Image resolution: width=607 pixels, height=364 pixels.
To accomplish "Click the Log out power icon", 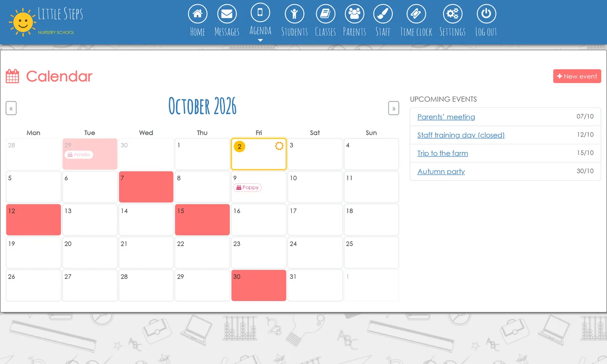I will [486, 14].
